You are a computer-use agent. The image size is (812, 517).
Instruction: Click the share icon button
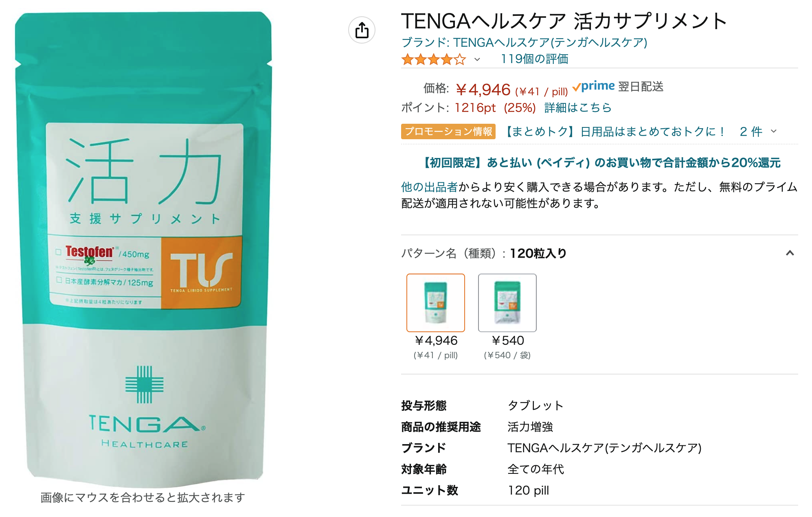362,30
